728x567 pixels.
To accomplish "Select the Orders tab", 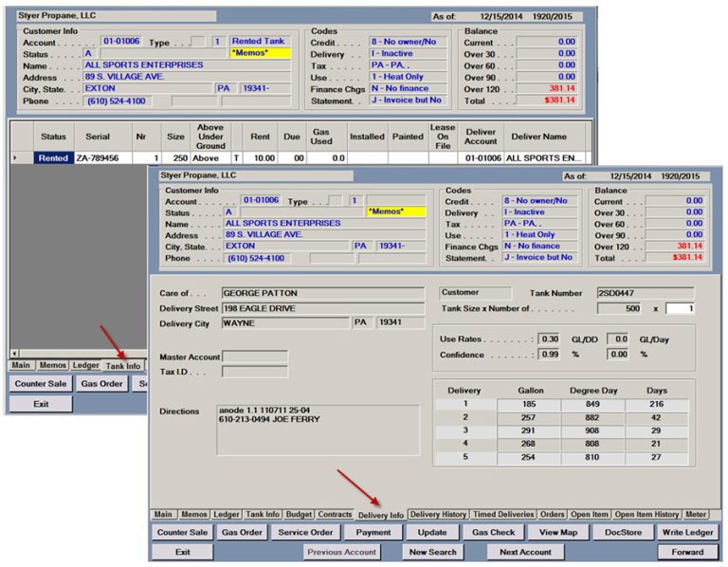I will coord(552,515).
